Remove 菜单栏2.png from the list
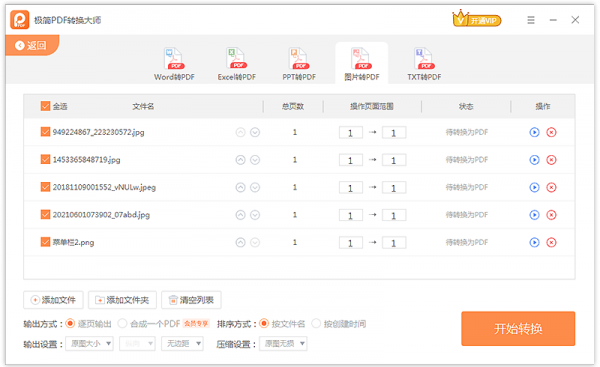The image size is (600, 367). (x=551, y=243)
